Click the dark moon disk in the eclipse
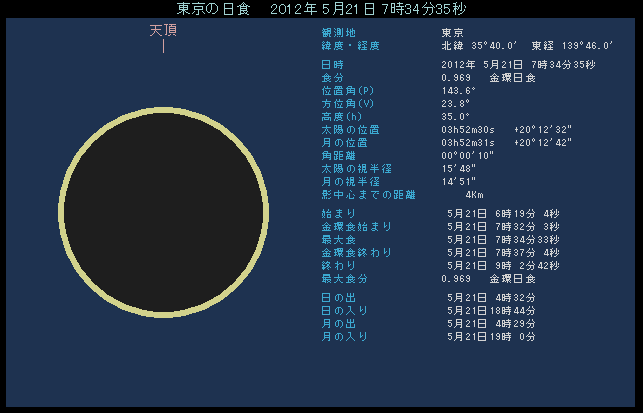This screenshot has height=413, width=643. [164, 208]
